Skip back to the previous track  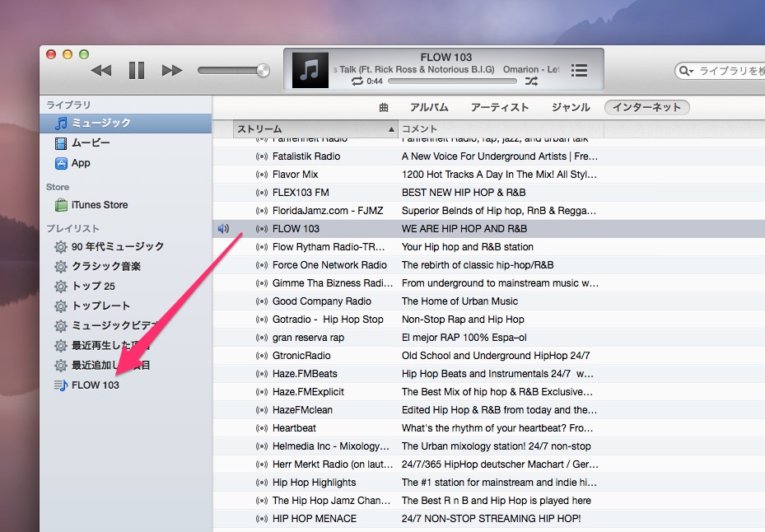101,70
